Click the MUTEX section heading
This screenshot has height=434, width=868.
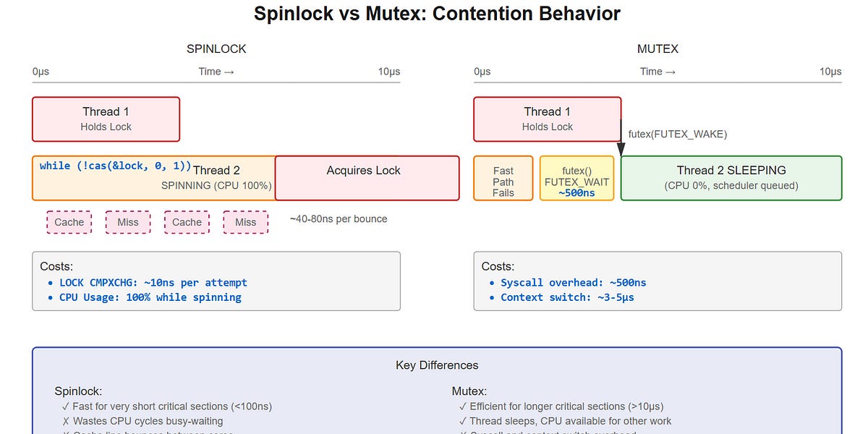[x=658, y=49]
